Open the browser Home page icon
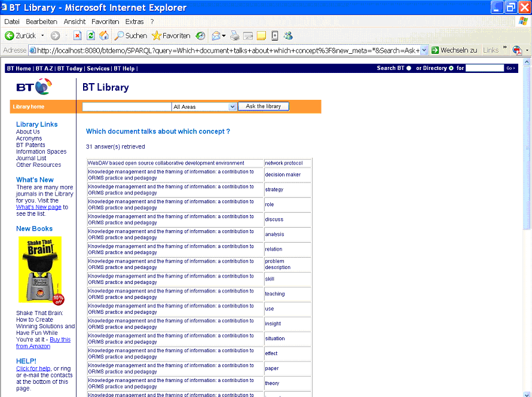 click(103, 36)
